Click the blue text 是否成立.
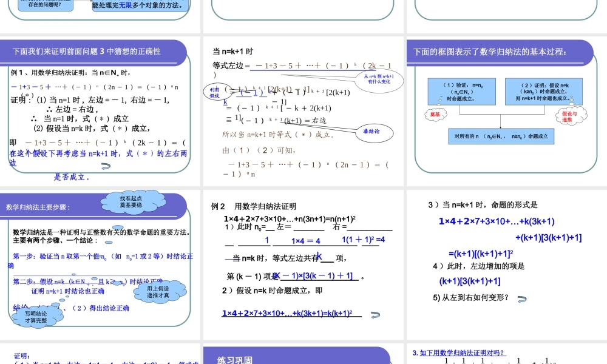The height and width of the screenshot is (364, 607). [x=71, y=177]
